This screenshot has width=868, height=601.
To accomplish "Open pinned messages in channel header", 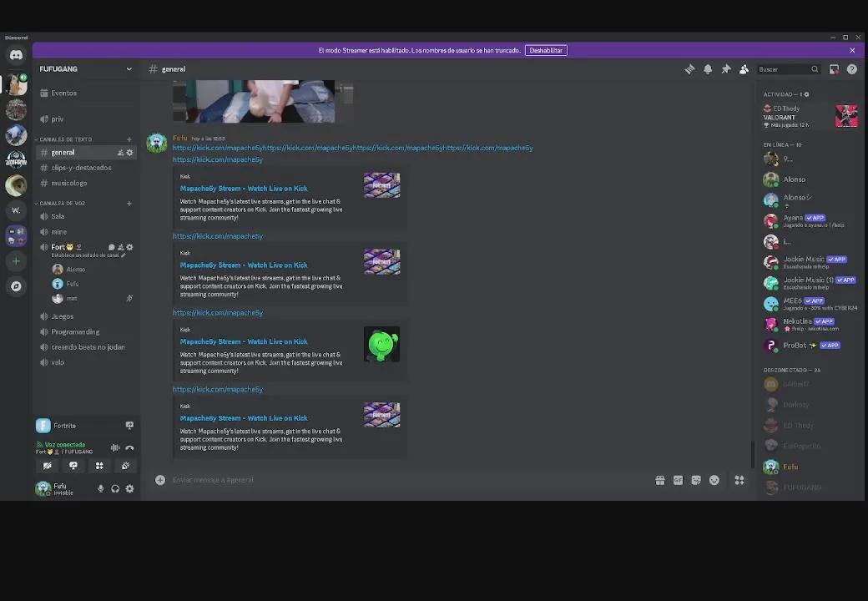I will 726,69.
